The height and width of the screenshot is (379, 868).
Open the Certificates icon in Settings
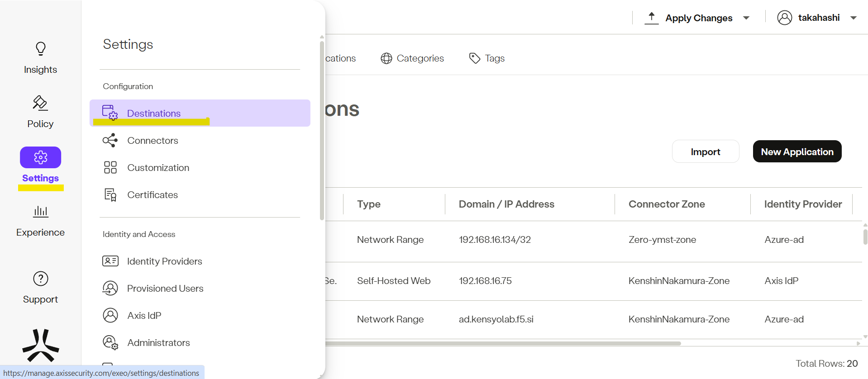[x=110, y=195]
